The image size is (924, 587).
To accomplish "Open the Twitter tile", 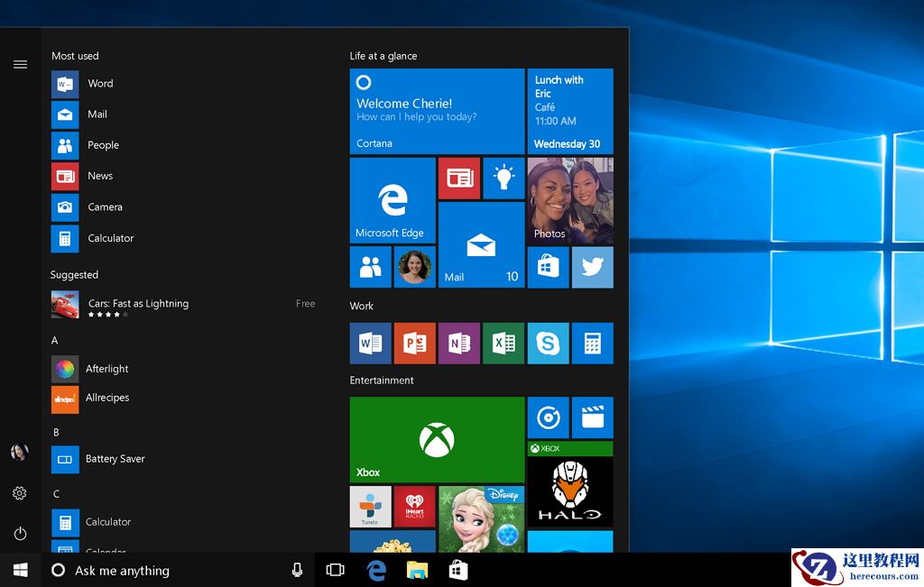I will click(592, 267).
